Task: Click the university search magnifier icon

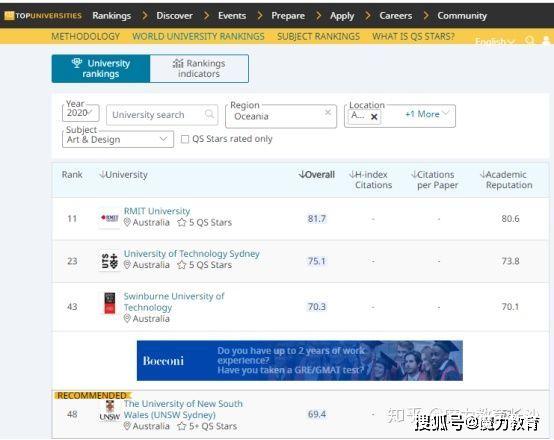Action: (x=209, y=114)
